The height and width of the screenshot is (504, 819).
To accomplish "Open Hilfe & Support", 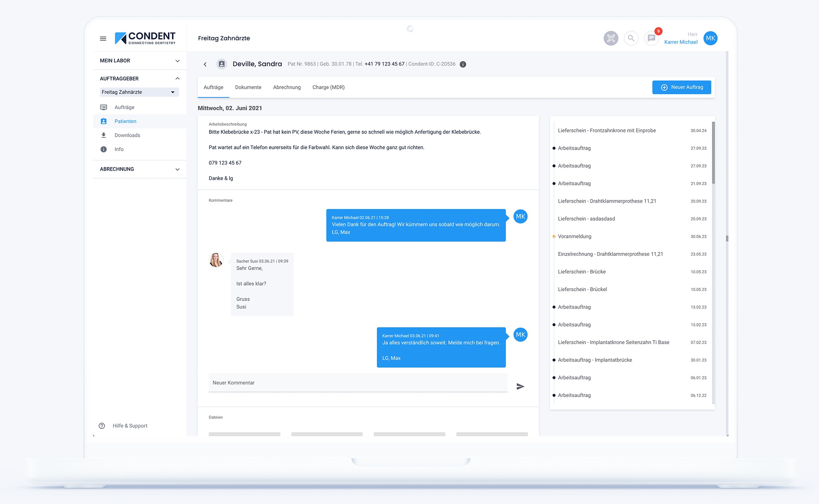I will [x=130, y=426].
